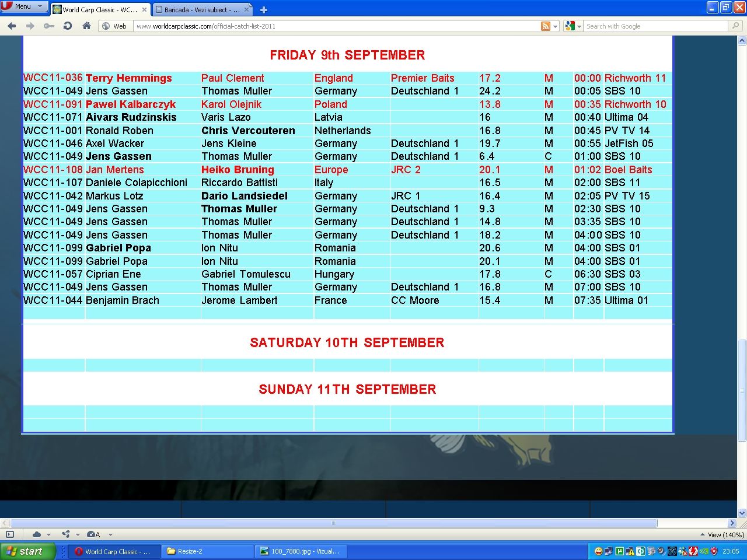The image size is (747, 560).
Task: Open the password manager key icon
Action: click(x=49, y=26)
